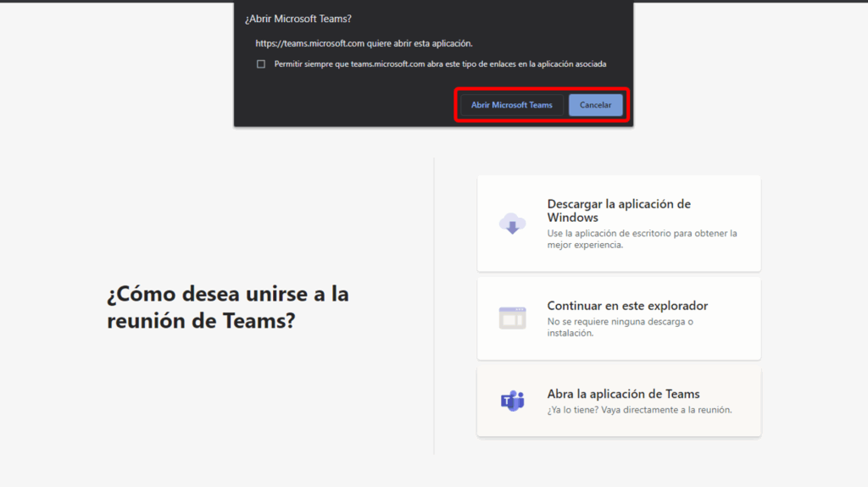868x487 pixels.
Task: Click empty dialog area left of Abrir button
Action: [x=339, y=105]
